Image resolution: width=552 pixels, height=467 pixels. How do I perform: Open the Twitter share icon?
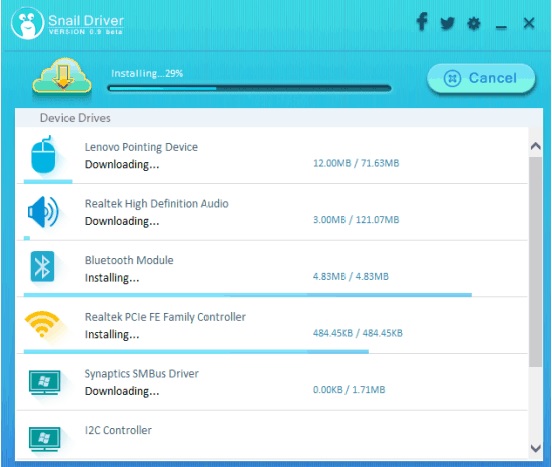(x=447, y=23)
